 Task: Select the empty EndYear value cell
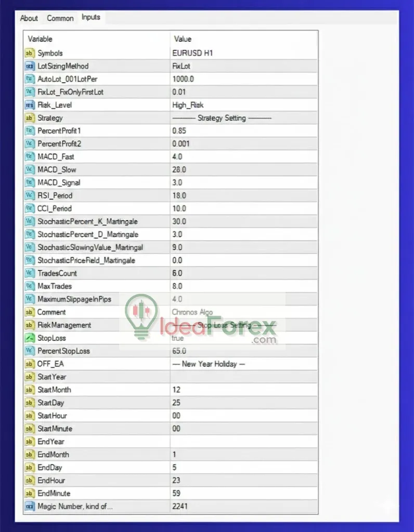pos(244,442)
